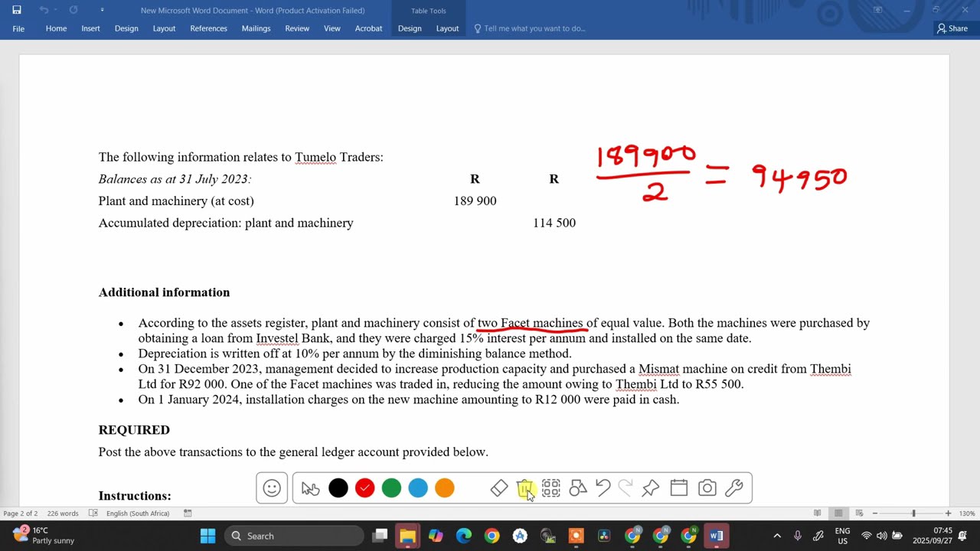
Task: Open Task View on the taskbar
Action: 380,536
